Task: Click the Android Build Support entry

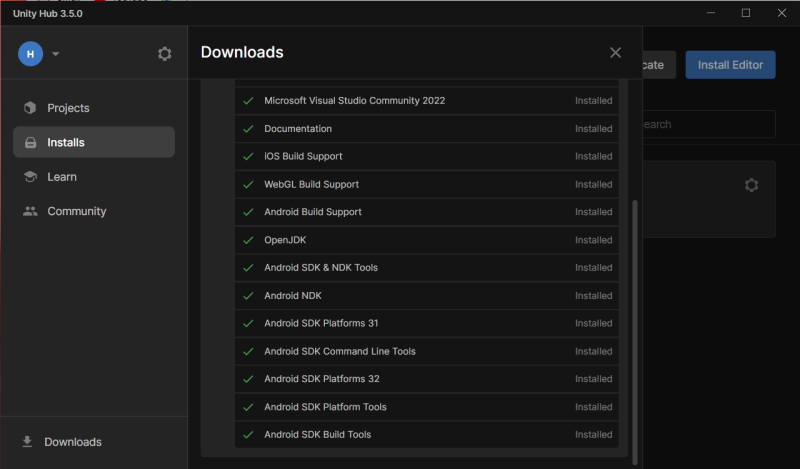Action: pyautogui.click(x=427, y=212)
